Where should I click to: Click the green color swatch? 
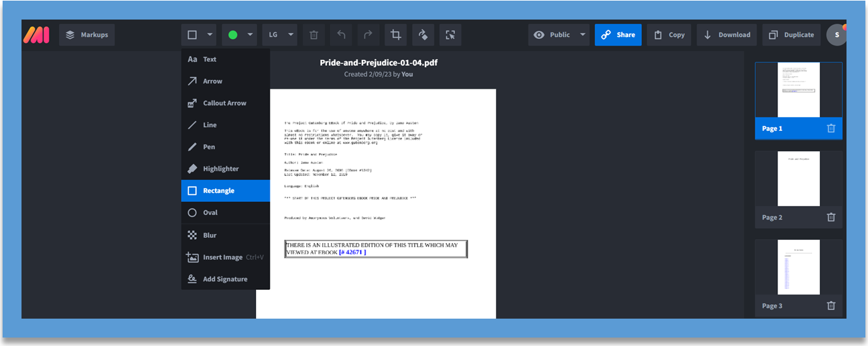233,35
